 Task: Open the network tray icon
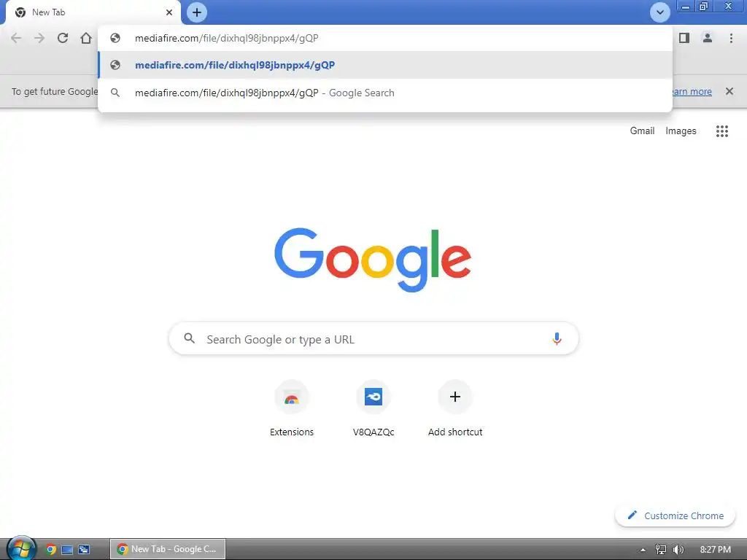coord(660,550)
